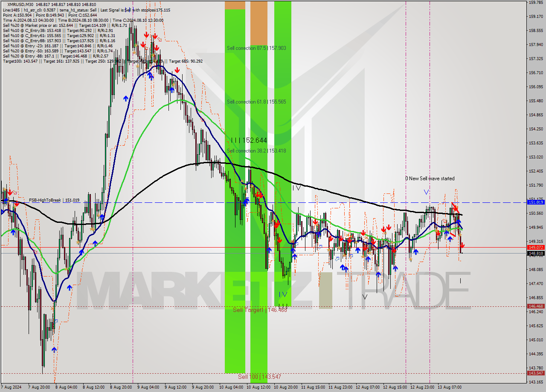The width and height of the screenshot is (546, 392).
Task: Click the 157.940 level on price scale
Action: pos(536,44)
